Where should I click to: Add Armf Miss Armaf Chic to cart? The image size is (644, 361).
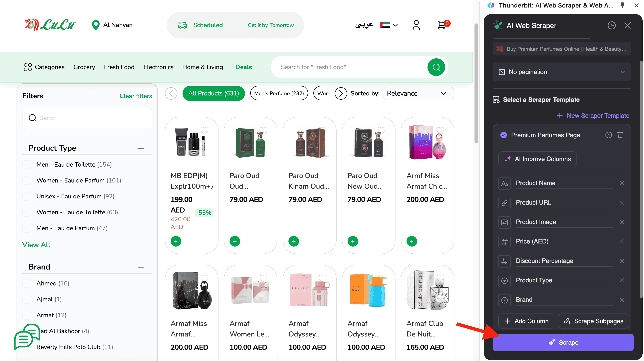click(x=412, y=241)
